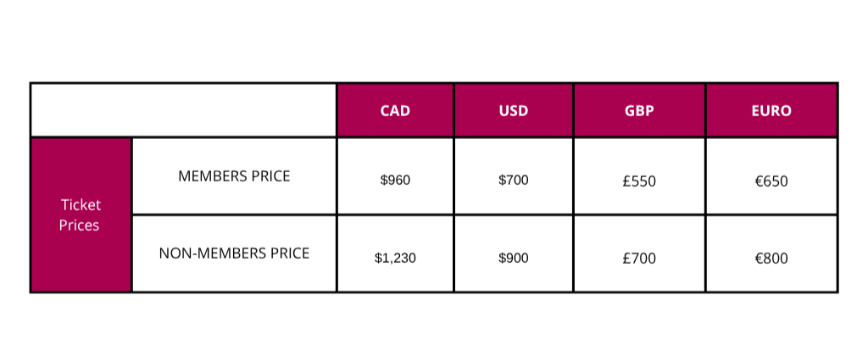Click the word Ticket in row header
The image size is (868, 362).
(x=81, y=205)
